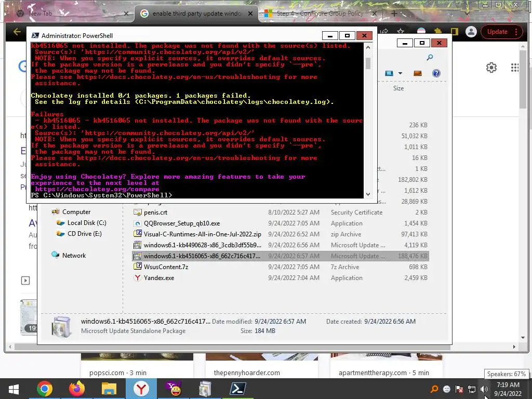The width and height of the screenshot is (532, 399).
Task: Select CD Drive (E:) in tree
Action: [x=85, y=233]
